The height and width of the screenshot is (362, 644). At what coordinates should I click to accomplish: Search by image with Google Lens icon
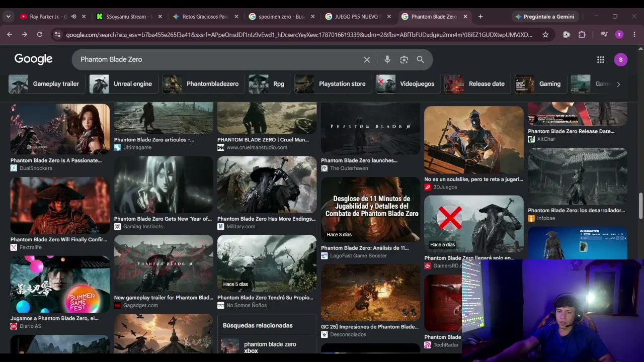point(404,60)
